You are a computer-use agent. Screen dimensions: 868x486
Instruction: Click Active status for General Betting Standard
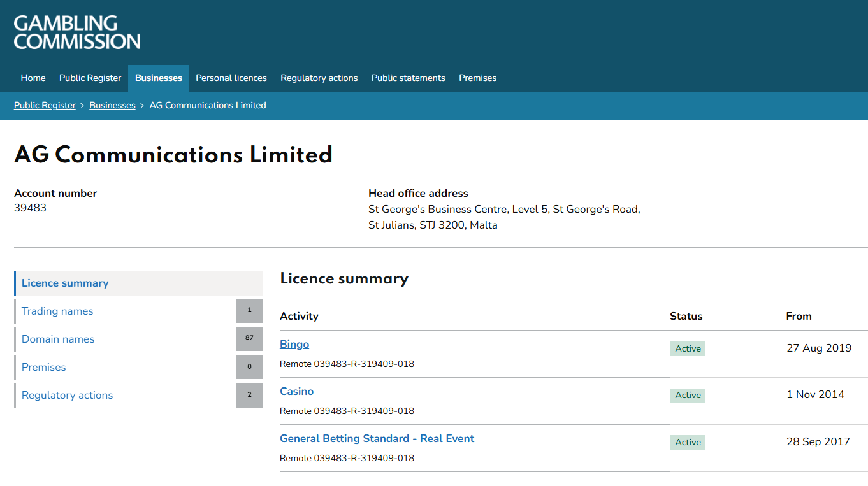coord(688,442)
